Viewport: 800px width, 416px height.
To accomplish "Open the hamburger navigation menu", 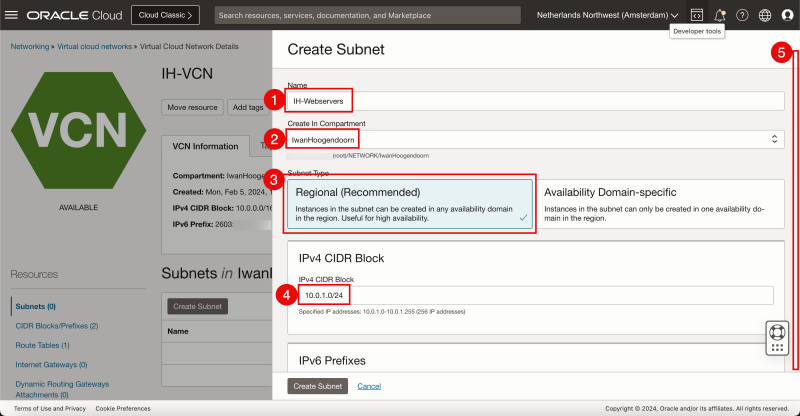I will [12, 15].
